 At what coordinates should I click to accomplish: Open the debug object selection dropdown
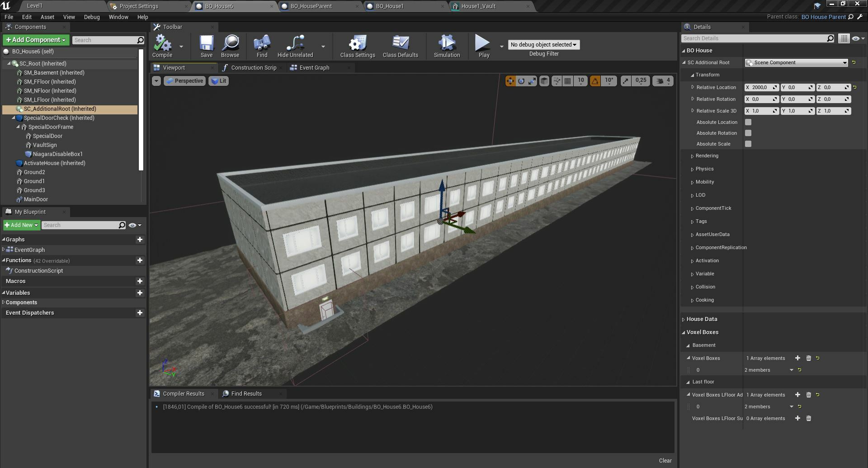pyautogui.click(x=543, y=45)
